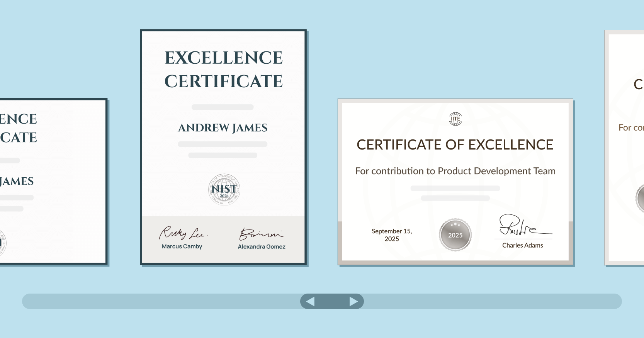644x338 pixels.
Task: Click the IITE globe logo
Action: tap(455, 119)
